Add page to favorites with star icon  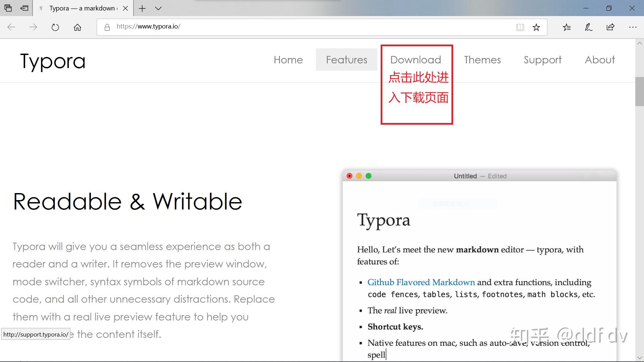click(x=536, y=27)
